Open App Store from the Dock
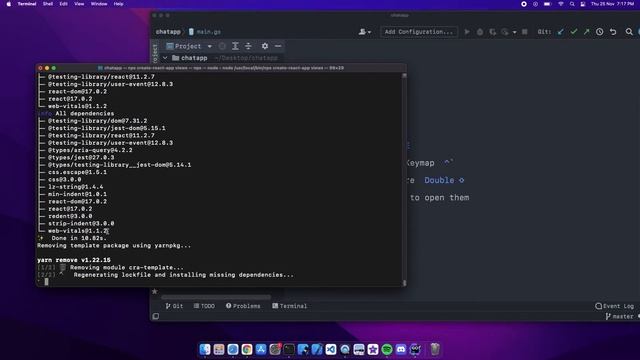640x360 pixels. click(x=261, y=349)
